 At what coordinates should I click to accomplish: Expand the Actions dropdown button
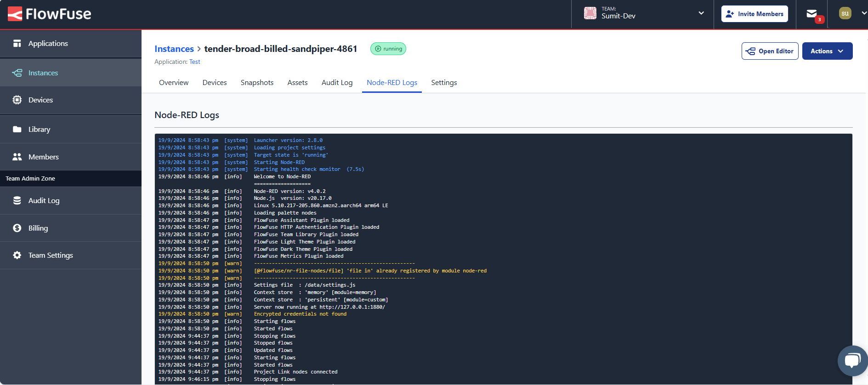point(827,51)
